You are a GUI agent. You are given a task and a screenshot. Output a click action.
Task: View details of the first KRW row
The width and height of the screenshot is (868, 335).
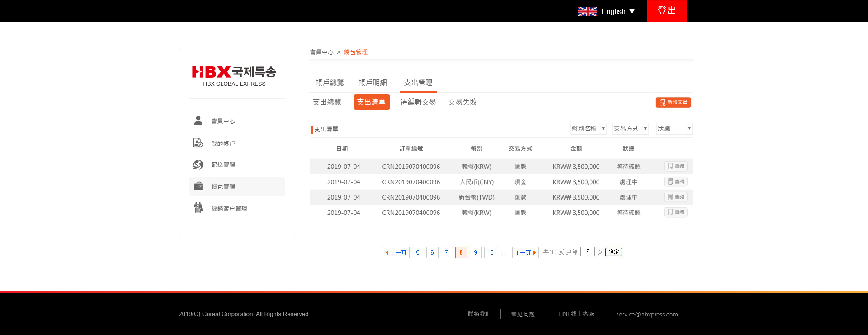coord(675,166)
